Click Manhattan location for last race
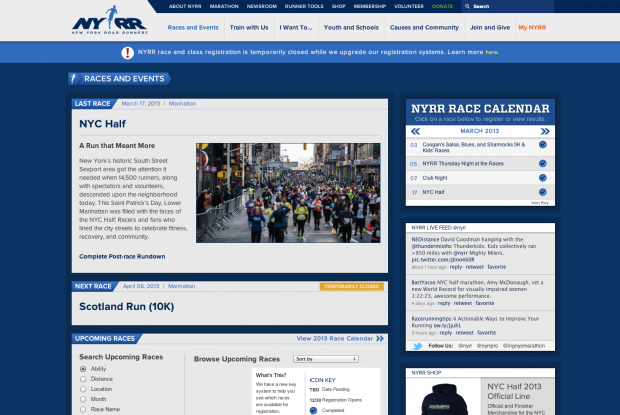620x415 pixels. (x=182, y=104)
